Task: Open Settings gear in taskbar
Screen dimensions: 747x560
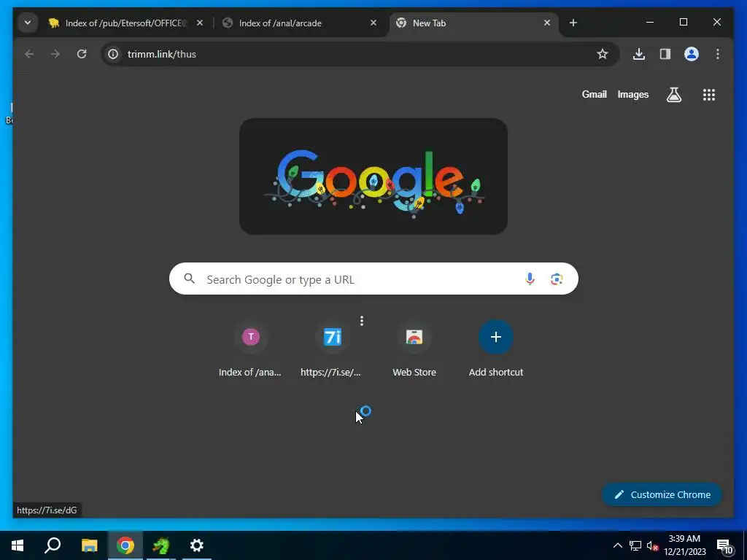Action: [197, 545]
